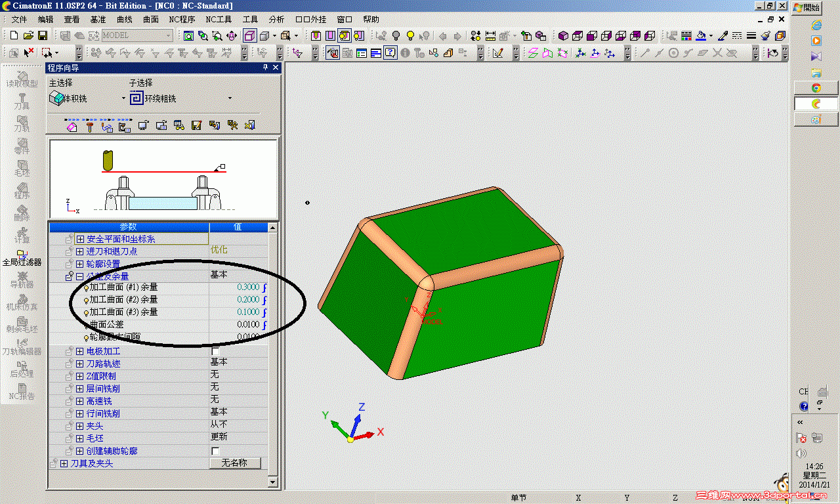Expand 安全平面和坐标系 parameters
Screen dimensions: 840x504
[x=80, y=240]
